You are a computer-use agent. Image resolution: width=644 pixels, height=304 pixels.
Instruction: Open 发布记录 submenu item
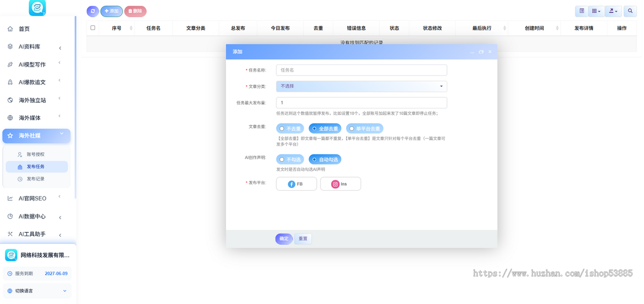pyautogui.click(x=36, y=179)
